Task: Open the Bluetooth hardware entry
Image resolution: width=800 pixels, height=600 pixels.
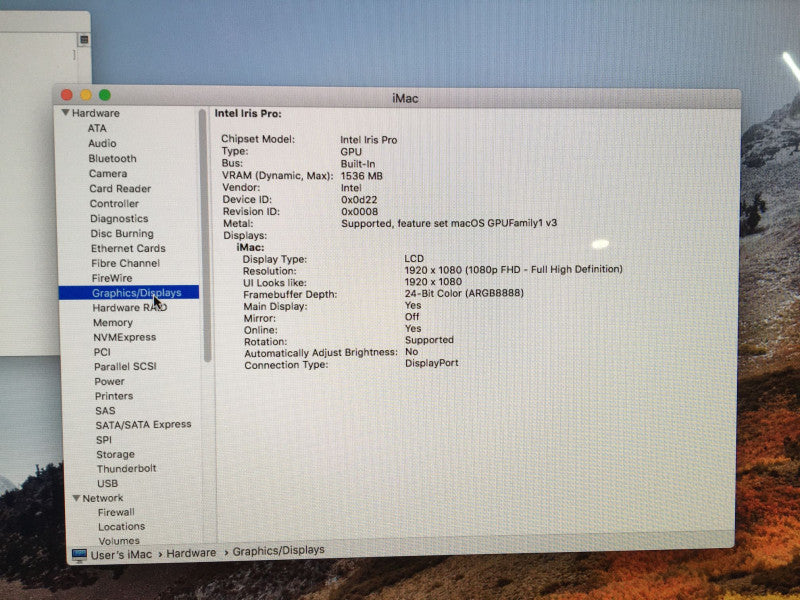Action: pyautogui.click(x=112, y=159)
